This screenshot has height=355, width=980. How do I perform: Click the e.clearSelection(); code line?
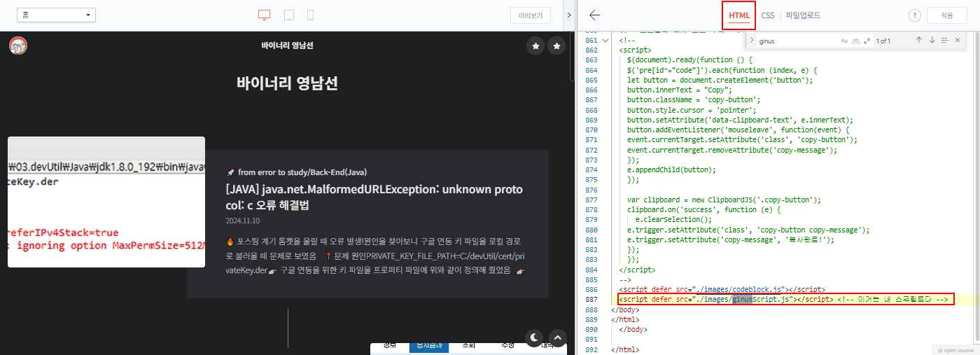673,219
